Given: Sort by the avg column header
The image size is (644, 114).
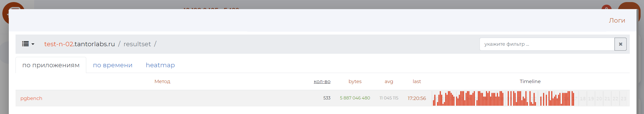Looking at the screenshot, I should pos(389,82).
